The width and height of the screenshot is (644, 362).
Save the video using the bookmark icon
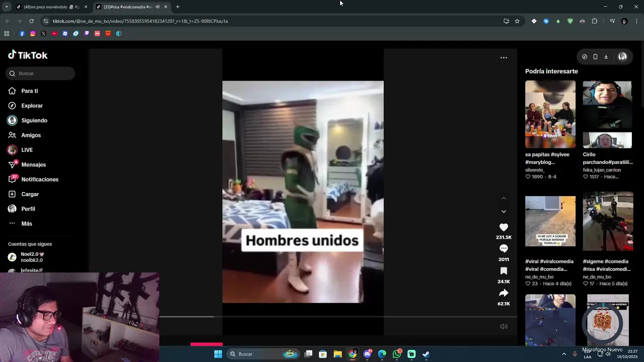[504, 271]
